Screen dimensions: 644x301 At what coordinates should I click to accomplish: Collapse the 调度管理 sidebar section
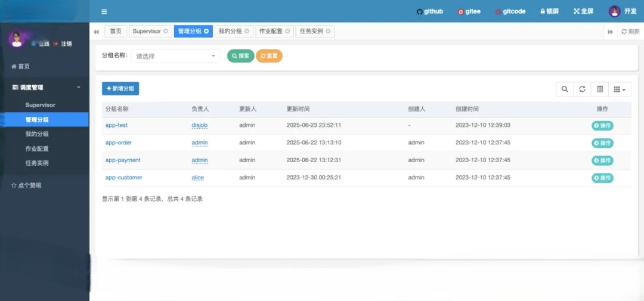[x=44, y=88]
